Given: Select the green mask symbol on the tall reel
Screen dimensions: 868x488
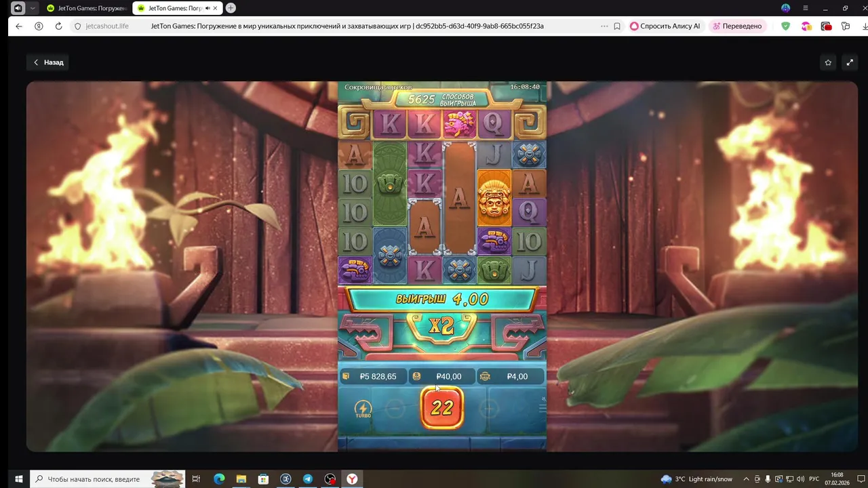Looking at the screenshot, I should [x=390, y=184].
